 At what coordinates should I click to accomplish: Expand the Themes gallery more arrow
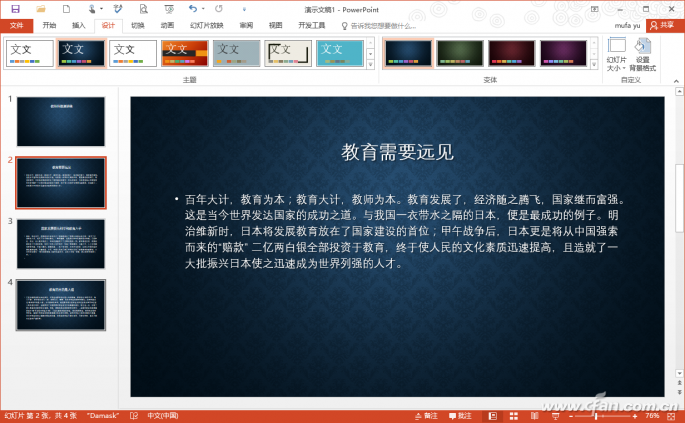tap(371, 65)
